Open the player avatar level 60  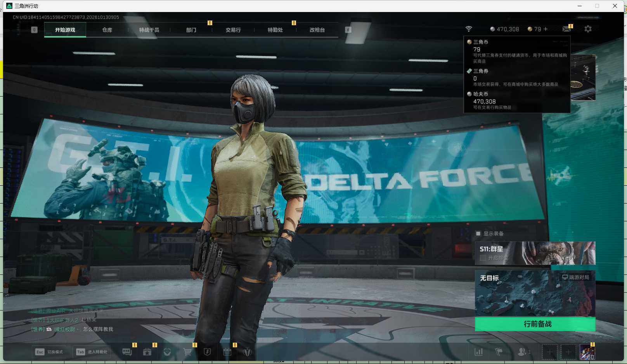coord(587,352)
